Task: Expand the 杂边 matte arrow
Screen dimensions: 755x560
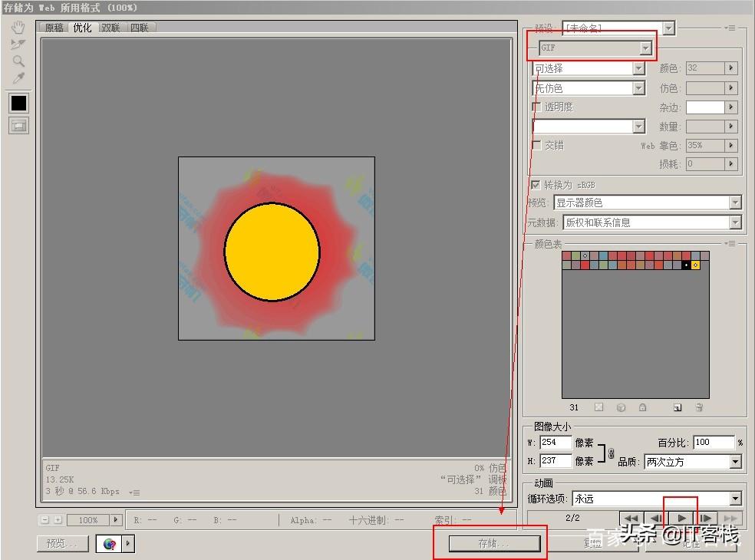Action: [x=731, y=107]
